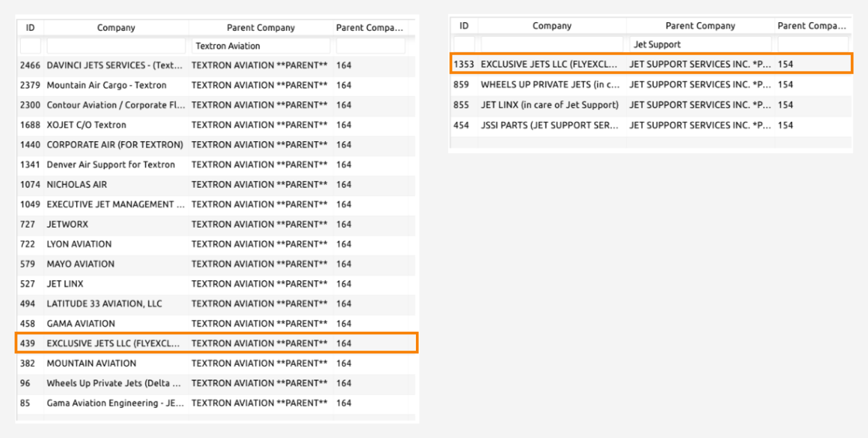Click the Company filter field in right table
868x438 pixels.
552,44
